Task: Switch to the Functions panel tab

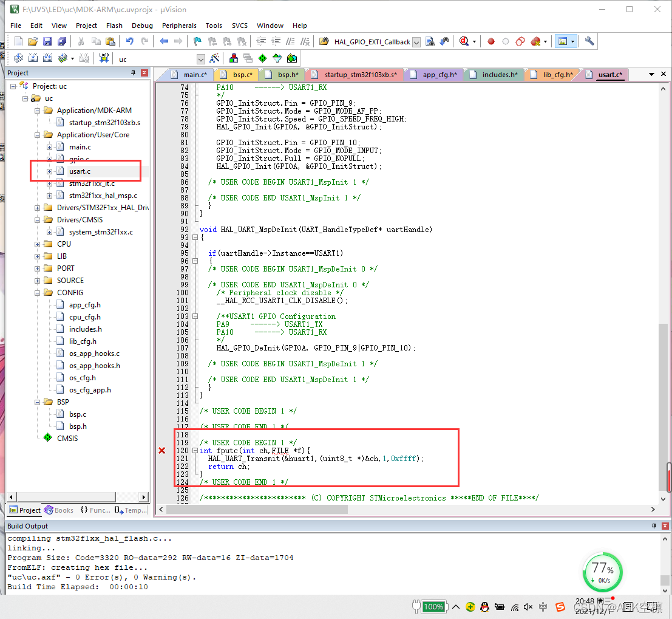Action: (x=95, y=510)
